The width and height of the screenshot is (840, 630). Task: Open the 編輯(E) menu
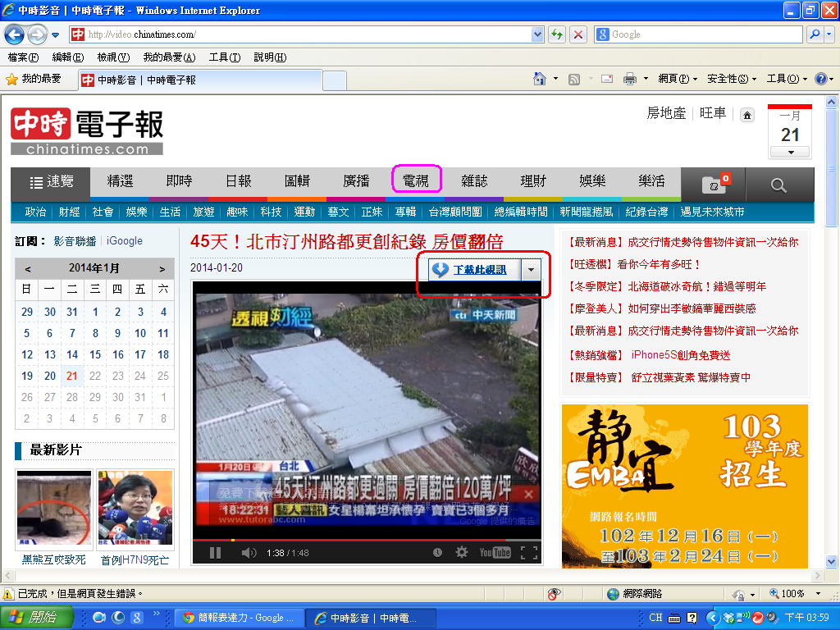click(x=68, y=57)
